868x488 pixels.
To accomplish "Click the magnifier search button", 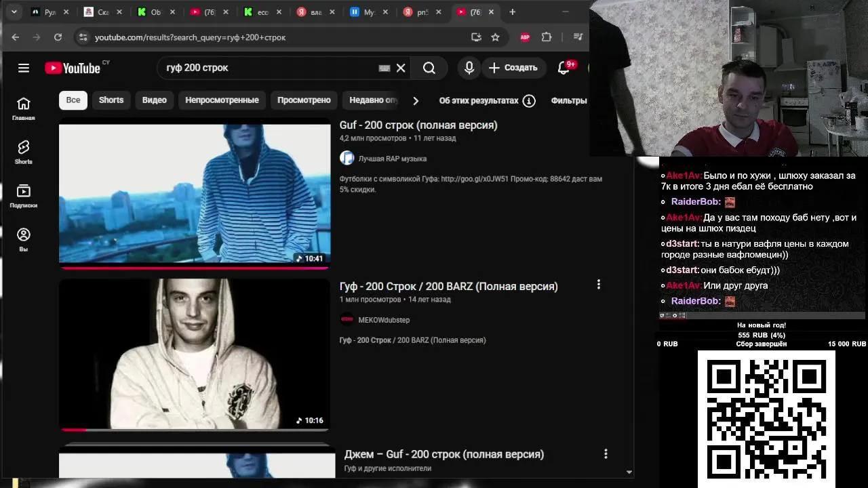I will 429,68.
